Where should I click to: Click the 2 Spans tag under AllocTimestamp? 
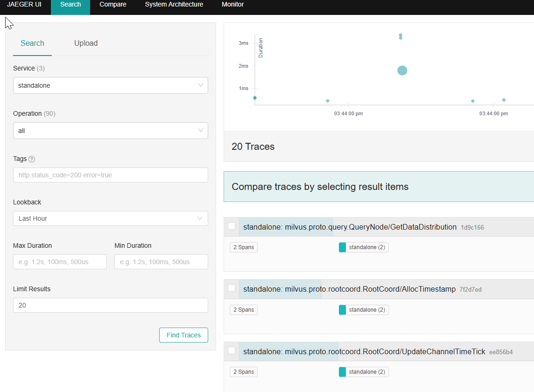pos(244,310)
